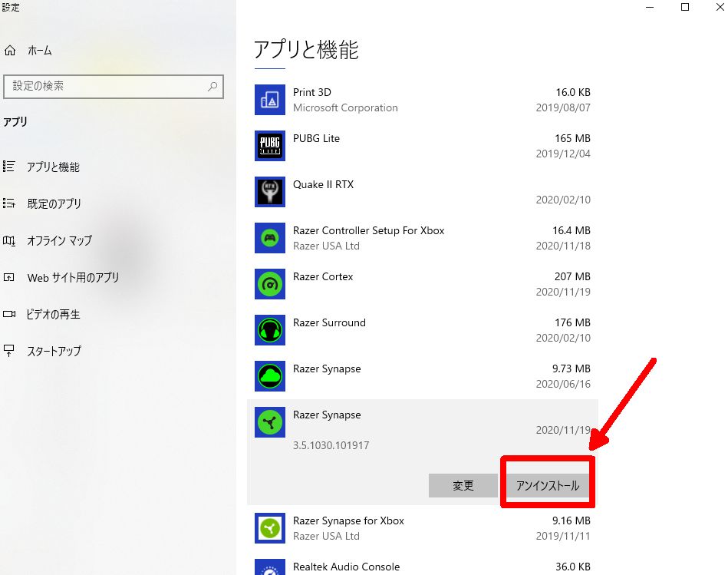Click the Razer Surround headphone icon
Viewport: 728px width, 575px height.
[x=270, y=330]
